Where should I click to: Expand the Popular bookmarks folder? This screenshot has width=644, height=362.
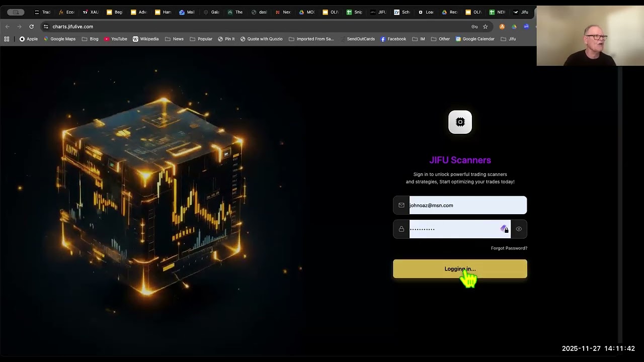pyautogui.click(x=201, y=39)
